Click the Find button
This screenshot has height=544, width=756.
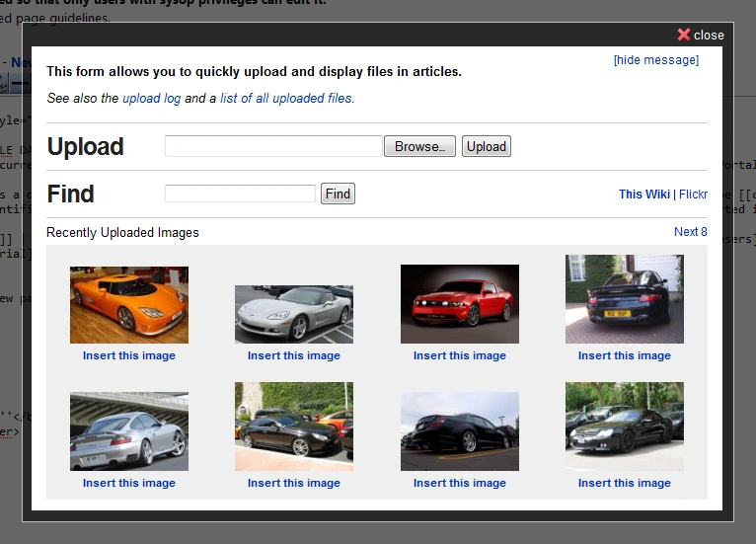click(338, 194)
